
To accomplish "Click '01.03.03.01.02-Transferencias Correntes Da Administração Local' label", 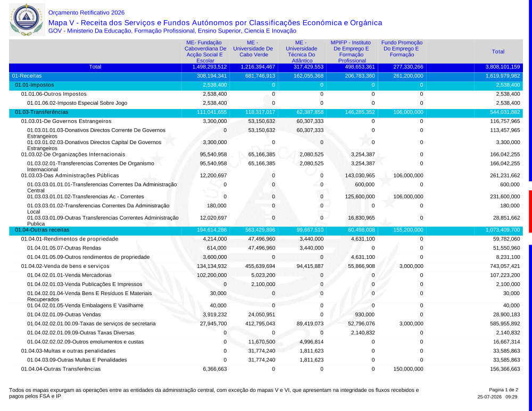I will pyautogui.click(x=98, y=208).
